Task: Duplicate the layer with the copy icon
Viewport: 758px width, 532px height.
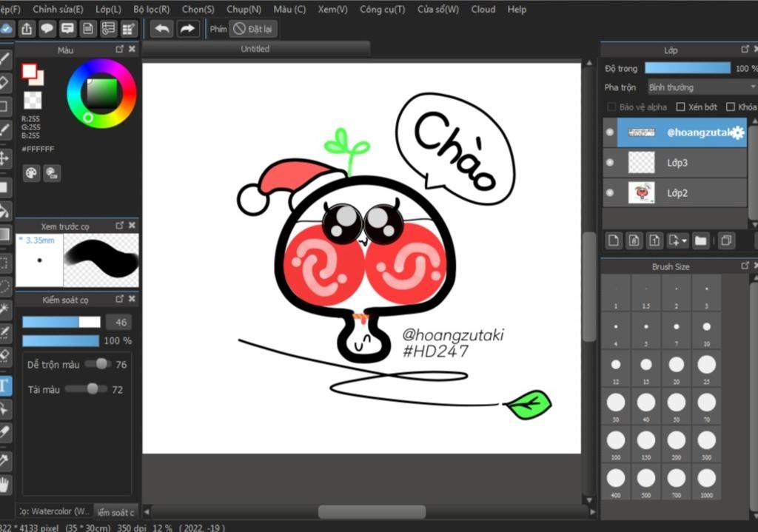Action: tap(725, 240)
